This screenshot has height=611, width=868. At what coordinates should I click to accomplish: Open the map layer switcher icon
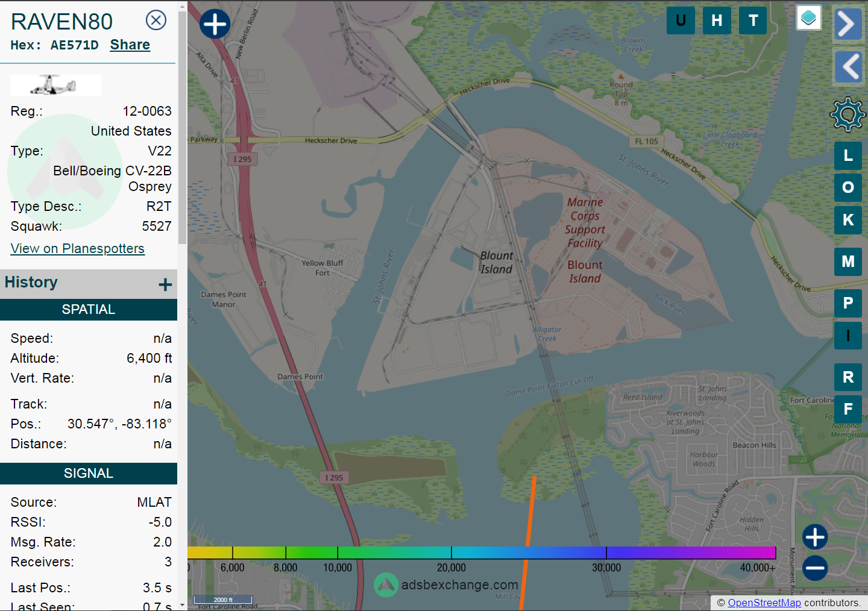(x=809, y=17)
